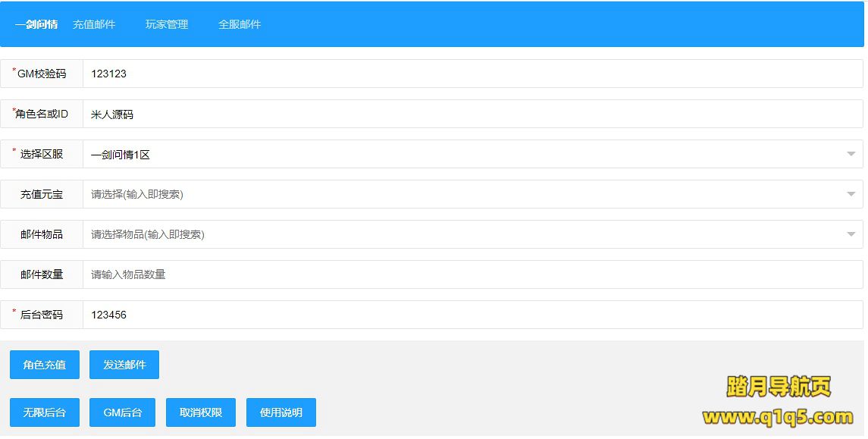Open the 充值元宝 dropdown arrow
Viewport: 868px width, 439px height.
click(x=851, y=194)
